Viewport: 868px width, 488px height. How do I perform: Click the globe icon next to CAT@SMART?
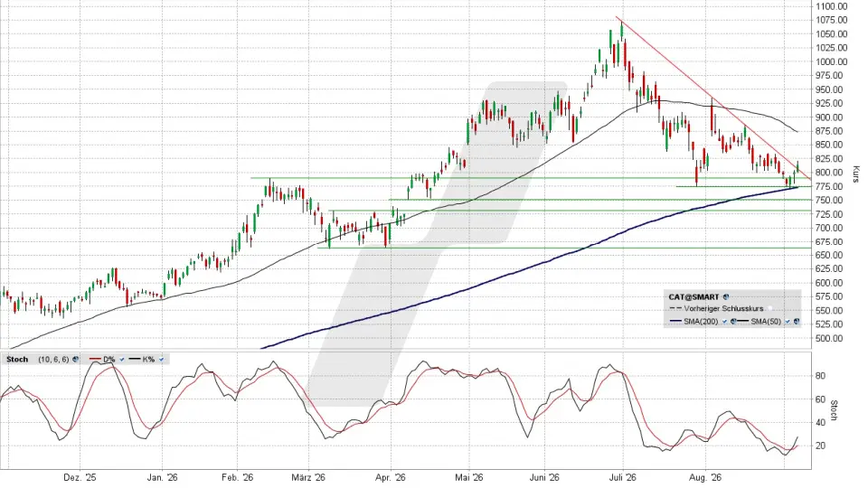coord(726,297)
